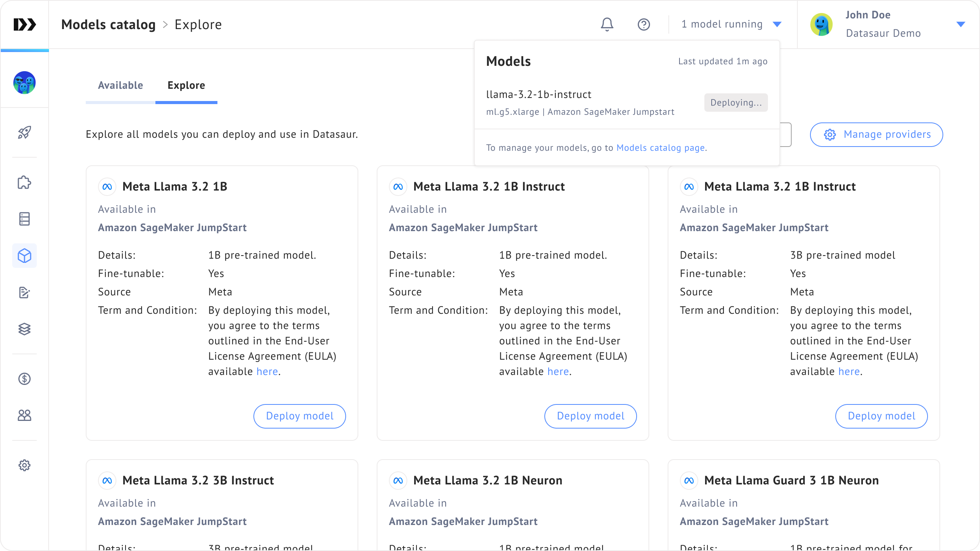
Task: Open the puzzle piece extensions icon
Action: (24, 183)
